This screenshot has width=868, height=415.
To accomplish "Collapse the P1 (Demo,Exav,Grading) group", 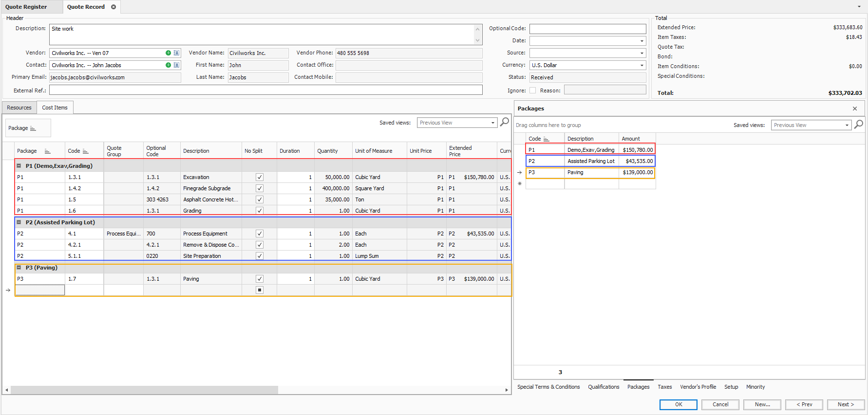I will tap(19, 166).
